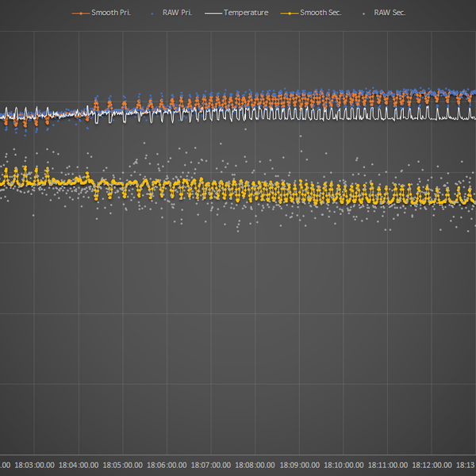
Task: Click the 18:06:00.00 axis label
Action: pyautogui.click(x=167, y=465)
